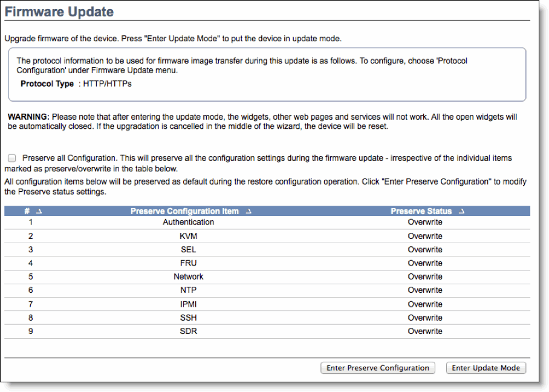Click the sort arrow next to # column
The width and height of the screenshot is (549, 392).
[x=39, y=211]
